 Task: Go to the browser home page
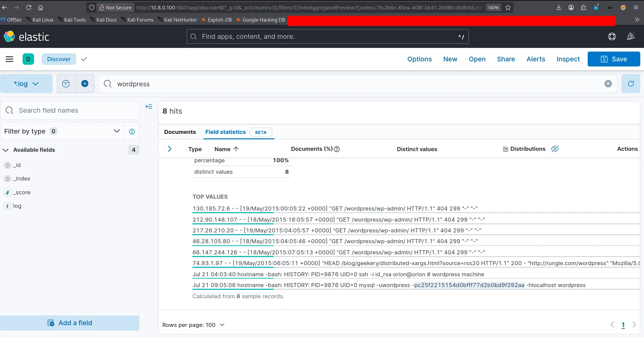(40, 7)
